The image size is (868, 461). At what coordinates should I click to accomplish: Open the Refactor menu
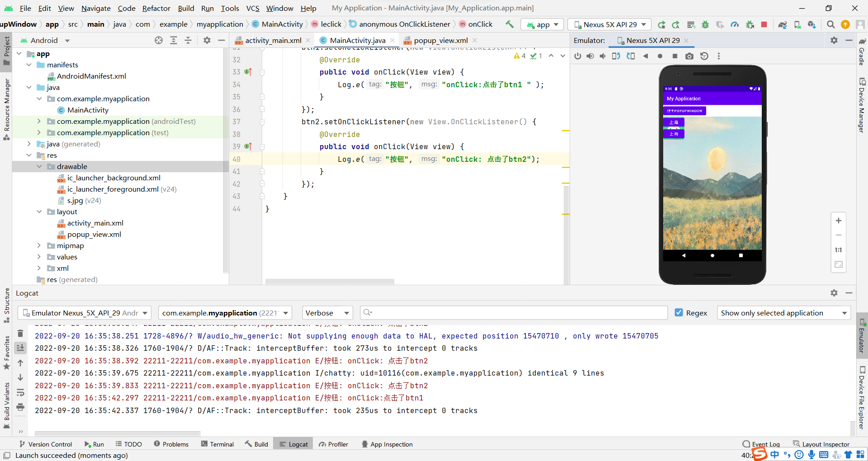[156, 8]
